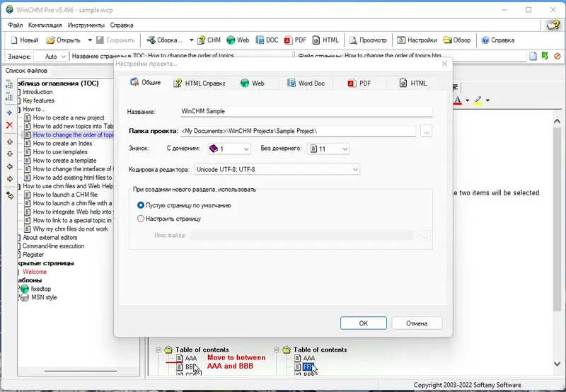Open the Файл menu
The height and width of the screenshot is (392, 566).
click(15, 25)
